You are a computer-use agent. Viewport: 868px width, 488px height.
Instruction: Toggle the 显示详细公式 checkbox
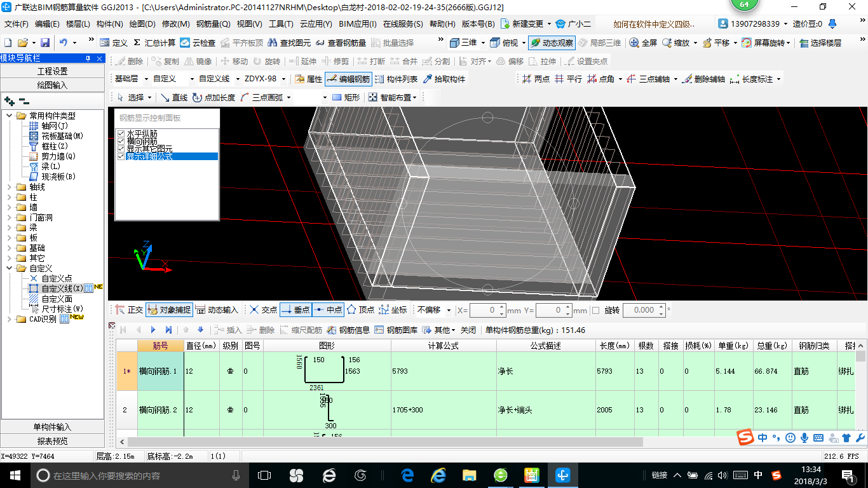[x=121, y=156]
